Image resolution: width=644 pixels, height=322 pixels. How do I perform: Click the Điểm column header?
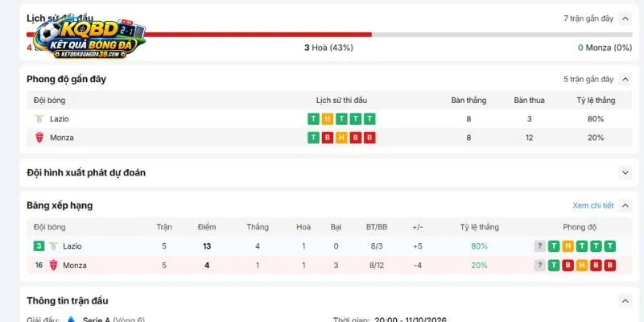pos(207,227)
